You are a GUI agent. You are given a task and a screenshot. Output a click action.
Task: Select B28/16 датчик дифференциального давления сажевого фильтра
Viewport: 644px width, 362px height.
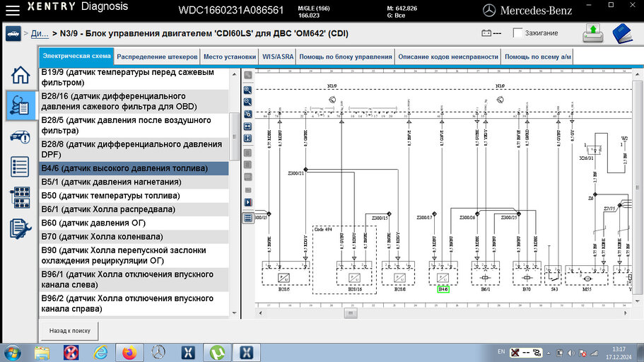[x=134, y=101]
